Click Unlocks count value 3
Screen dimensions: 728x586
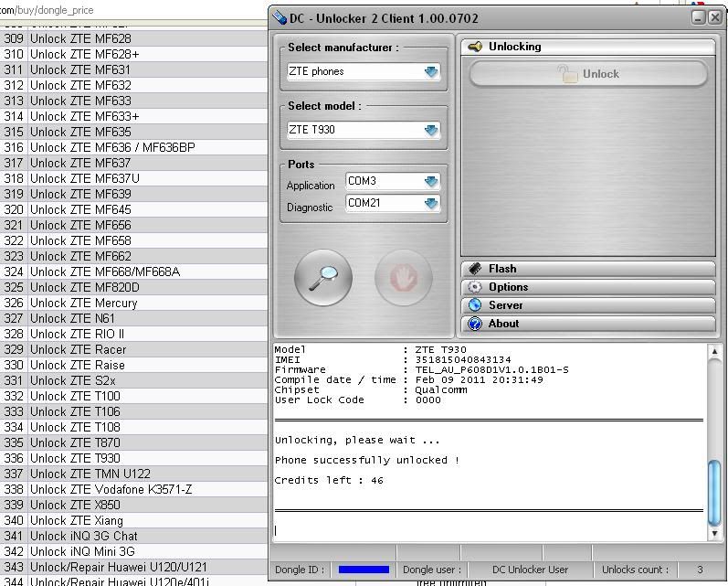[x=700, y=570]
